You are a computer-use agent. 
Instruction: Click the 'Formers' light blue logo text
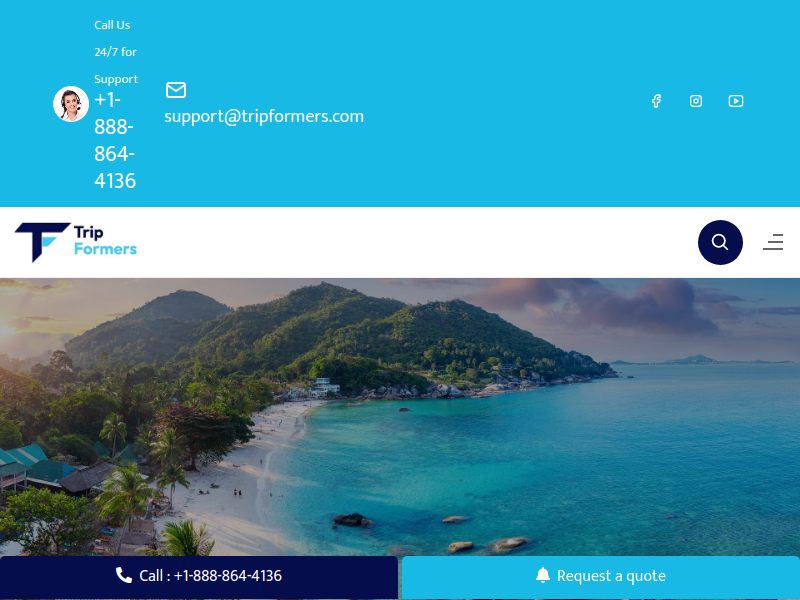click(x=105, y=249)
